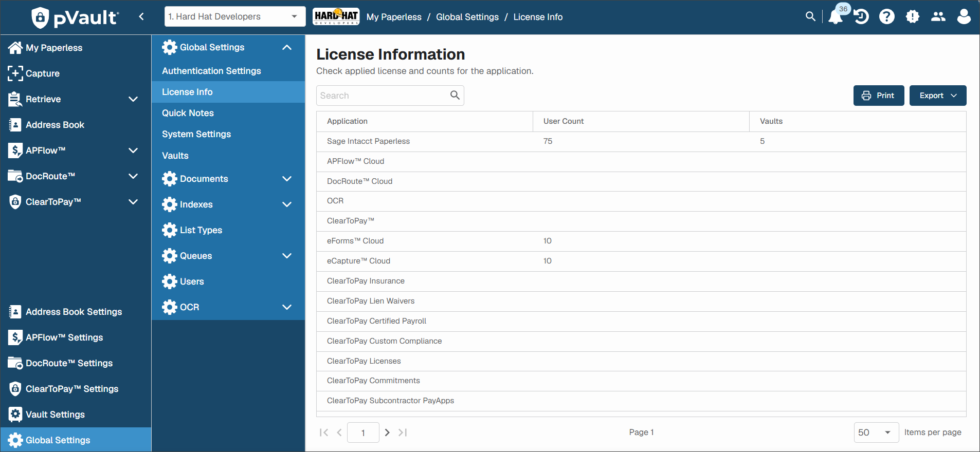Open Users menu item
This screenshot has width=980, height=452.
228,281
